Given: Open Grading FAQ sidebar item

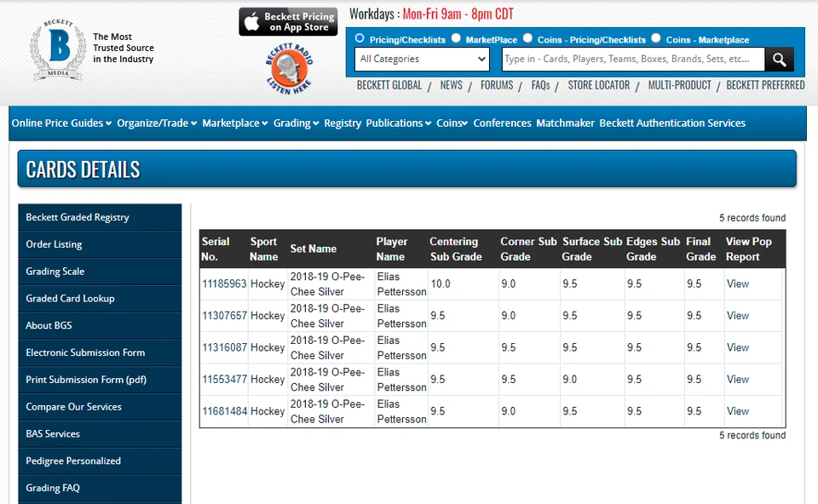Looking at the screenshot, I should point(100,489).
